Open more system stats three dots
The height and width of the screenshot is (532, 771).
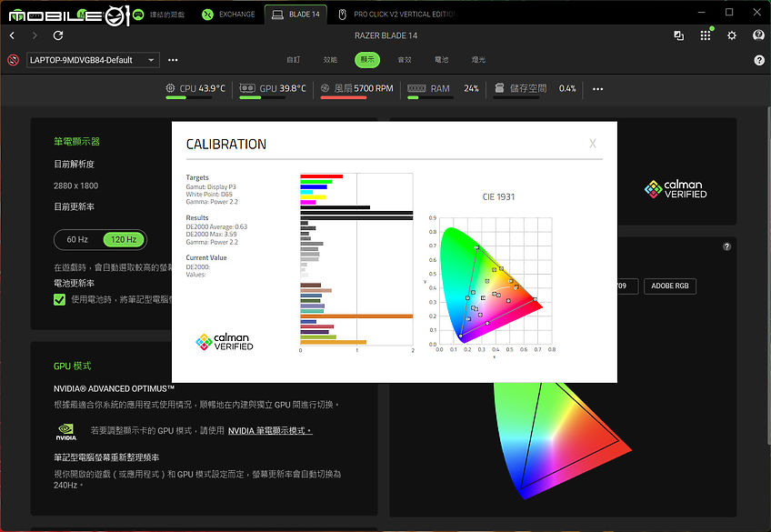click(x=597, y=89)
